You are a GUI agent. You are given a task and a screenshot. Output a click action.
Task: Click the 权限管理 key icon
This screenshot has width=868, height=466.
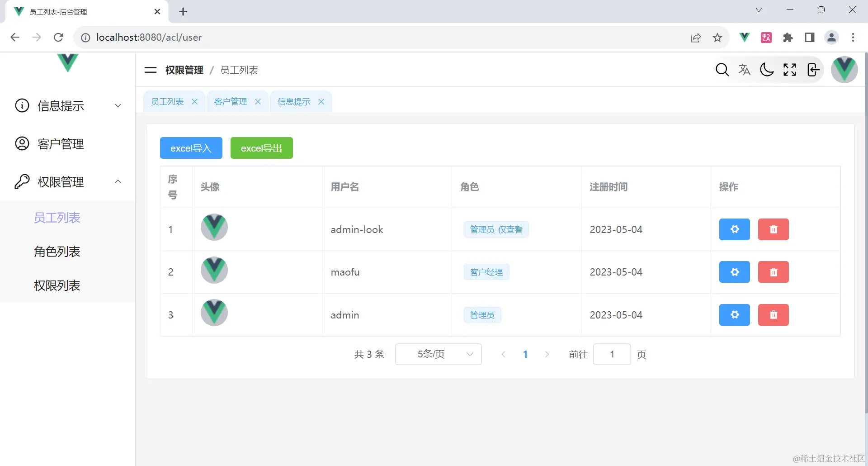(22, 181)
